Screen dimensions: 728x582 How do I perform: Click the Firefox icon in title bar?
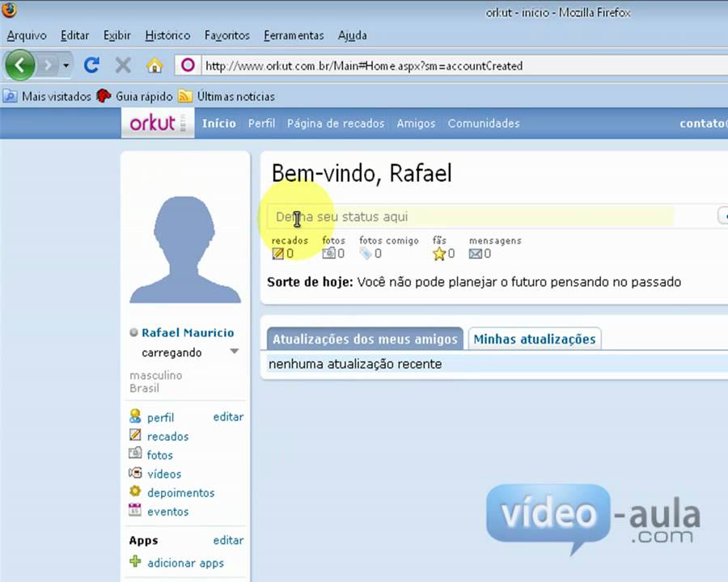coord(9,9)
